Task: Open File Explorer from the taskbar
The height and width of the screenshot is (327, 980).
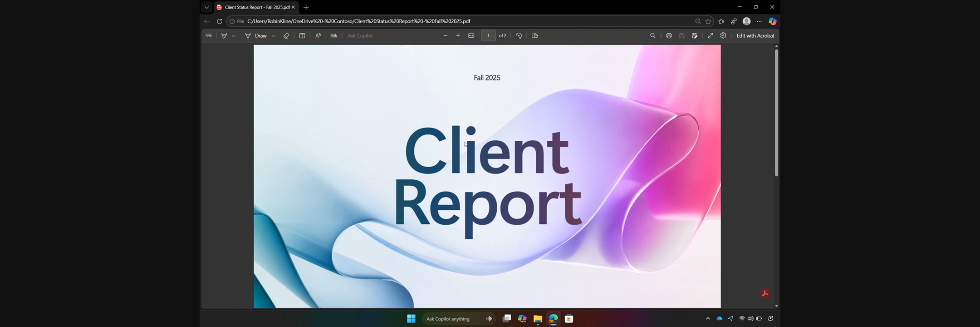Action: point(538,319)
